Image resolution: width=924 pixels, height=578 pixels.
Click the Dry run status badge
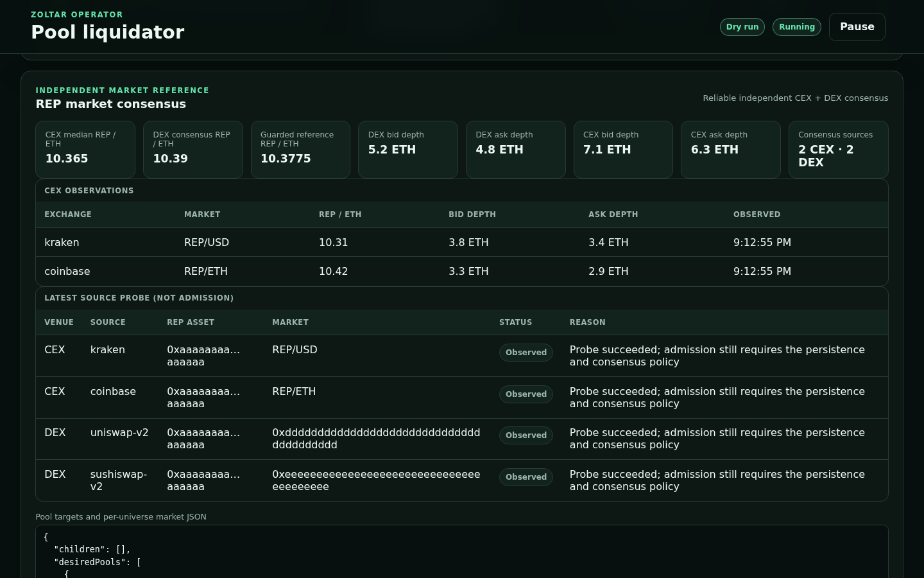tap(742, 27)
